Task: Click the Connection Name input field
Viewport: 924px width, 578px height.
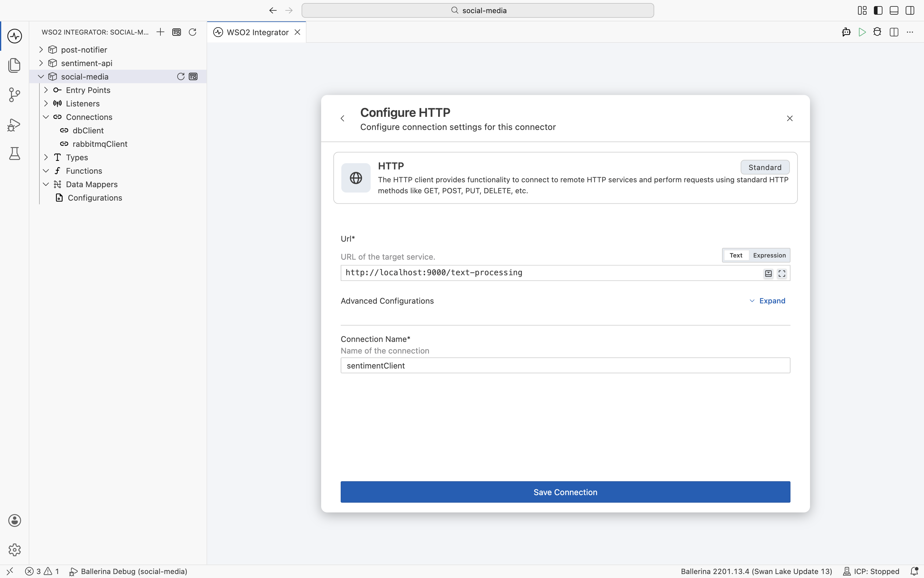Action: (x=565, y=365)
